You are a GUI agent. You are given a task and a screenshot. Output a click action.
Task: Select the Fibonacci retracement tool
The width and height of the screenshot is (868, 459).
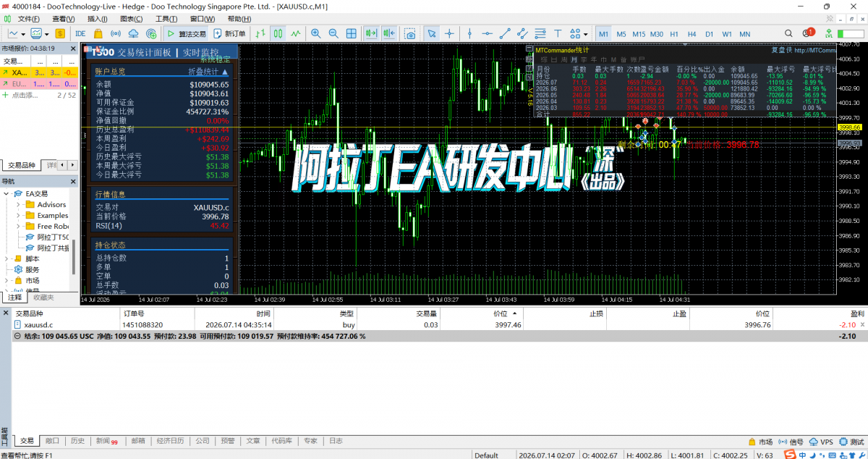point(540,33)
